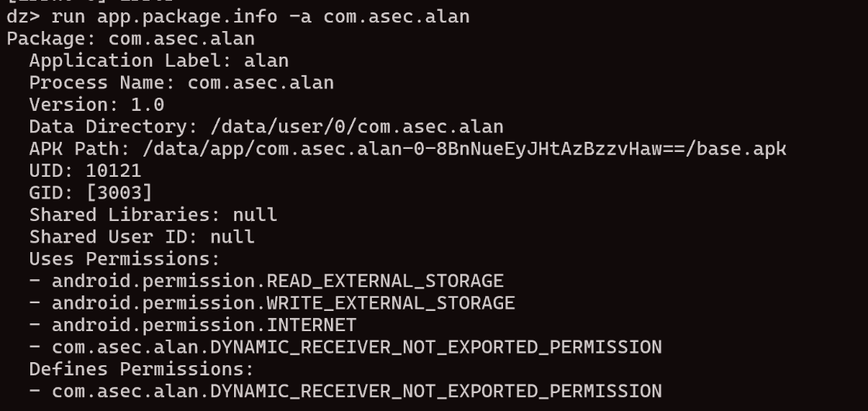Click the WRITE_EXTERNAL_STORAGE permission line
Image resolution: width=868 pixels, height=411 pixels.
[x=272, y=303]
